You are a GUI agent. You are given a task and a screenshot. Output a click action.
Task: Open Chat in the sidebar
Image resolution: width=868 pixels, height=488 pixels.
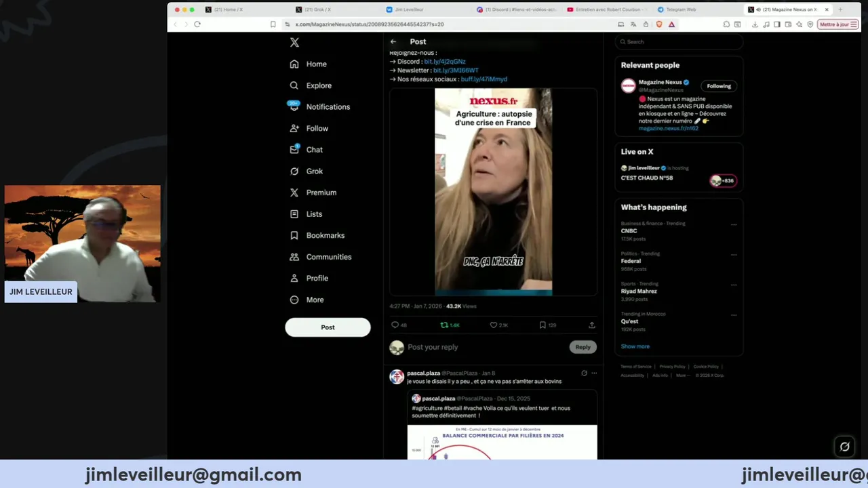click(x=306, y=150)
